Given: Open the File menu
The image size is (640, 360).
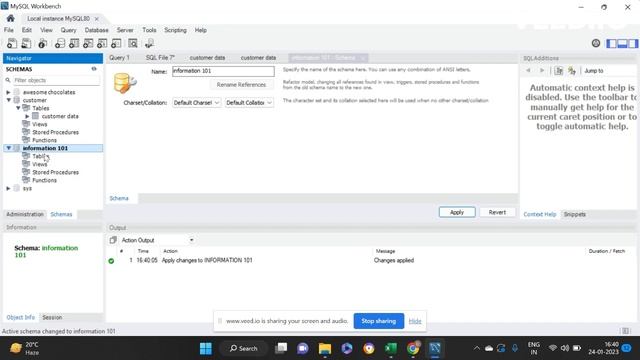Looking at the screenshot, I should pyautogui.click(x=9, y=30).
